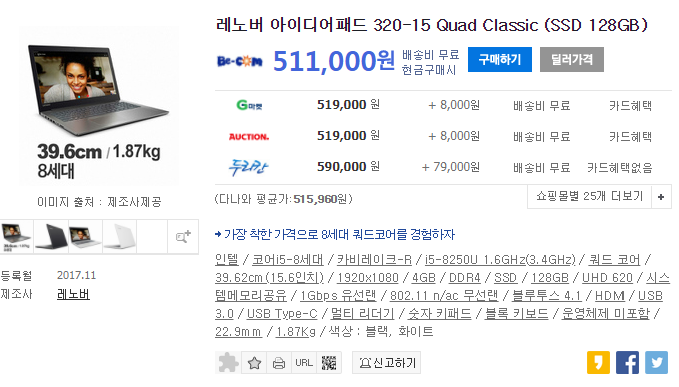Click the blue 구매하기 button
Viewport: 679px width, 387px height.
500,60
